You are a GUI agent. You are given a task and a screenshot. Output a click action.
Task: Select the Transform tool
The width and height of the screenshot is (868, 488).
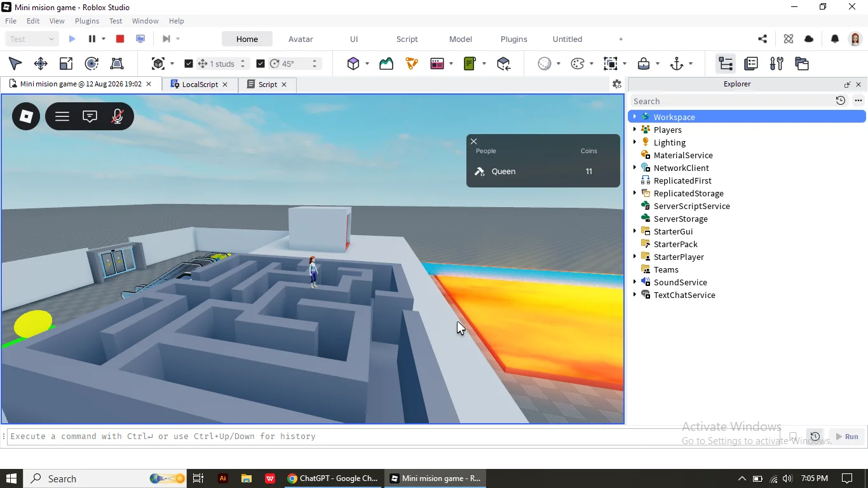(117, 64)
